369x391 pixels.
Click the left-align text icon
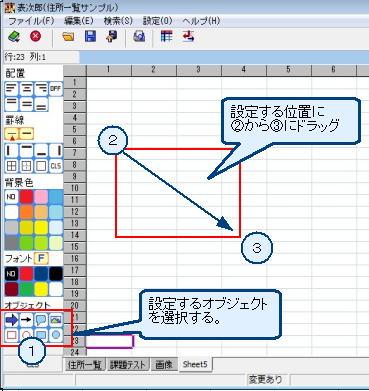tap(12, 89)
